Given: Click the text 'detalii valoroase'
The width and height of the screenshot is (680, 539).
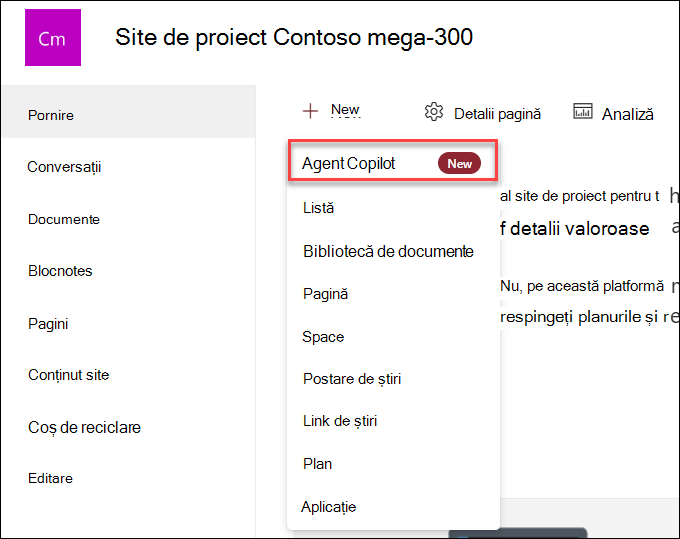Looking at the screenshot, I should point(579,229).
